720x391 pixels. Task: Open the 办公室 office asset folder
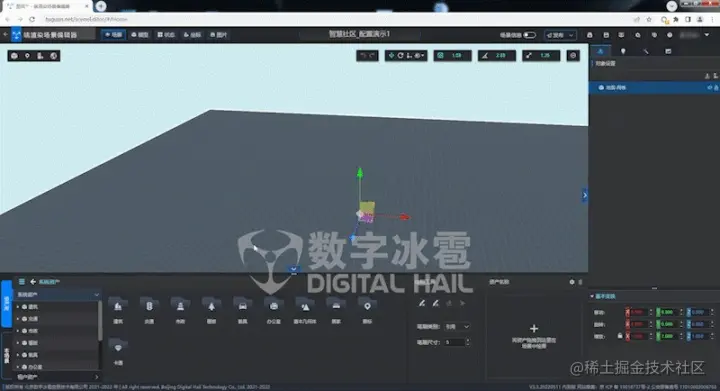[x=274, y=310]
